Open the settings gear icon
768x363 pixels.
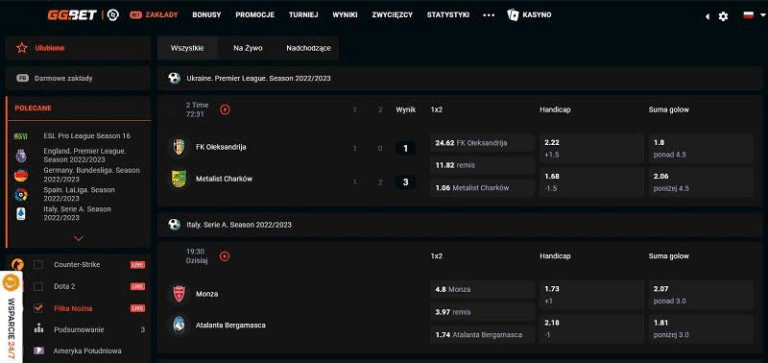[723, 16]
